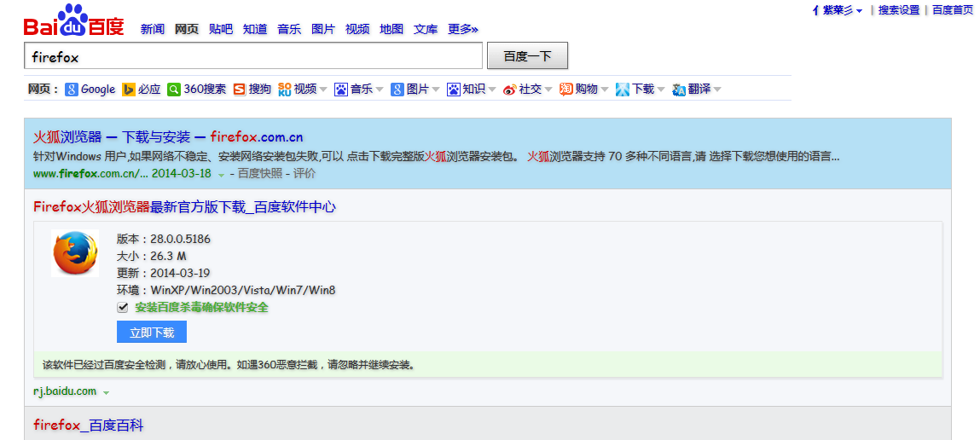Image resolution: width=980 pixels, height=440 pixels.
Task: Open the 更多» navigation link
Action: pos(463,29)
